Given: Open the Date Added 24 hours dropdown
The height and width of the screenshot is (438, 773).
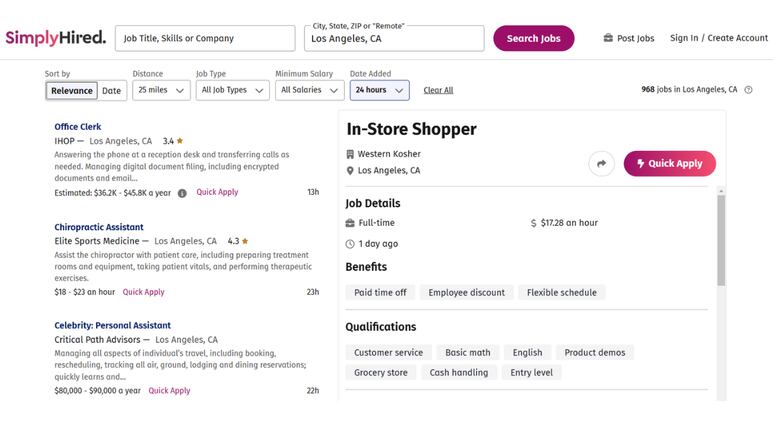Looking at the screenshot, I should [380, 90].
